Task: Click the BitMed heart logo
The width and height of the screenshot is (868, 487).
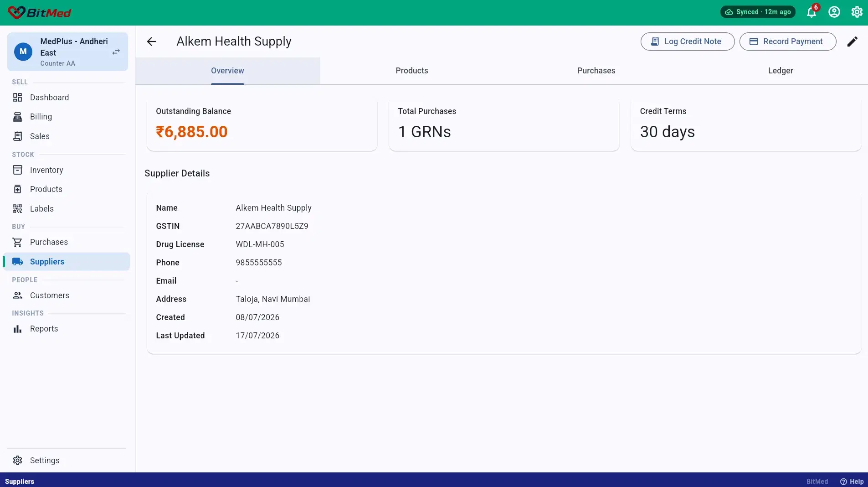Action: point(16,12)
